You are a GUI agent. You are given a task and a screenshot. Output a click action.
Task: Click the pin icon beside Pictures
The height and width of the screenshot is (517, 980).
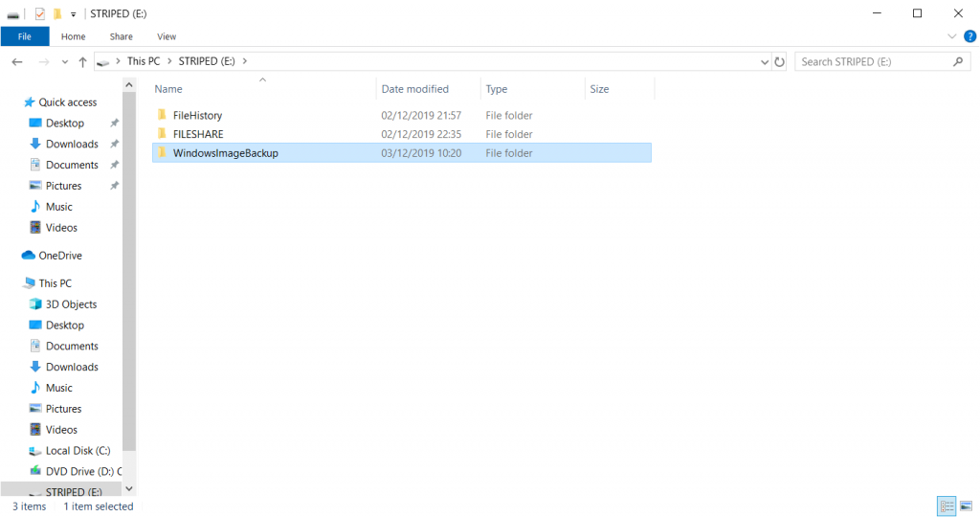(x=115, y=186)
